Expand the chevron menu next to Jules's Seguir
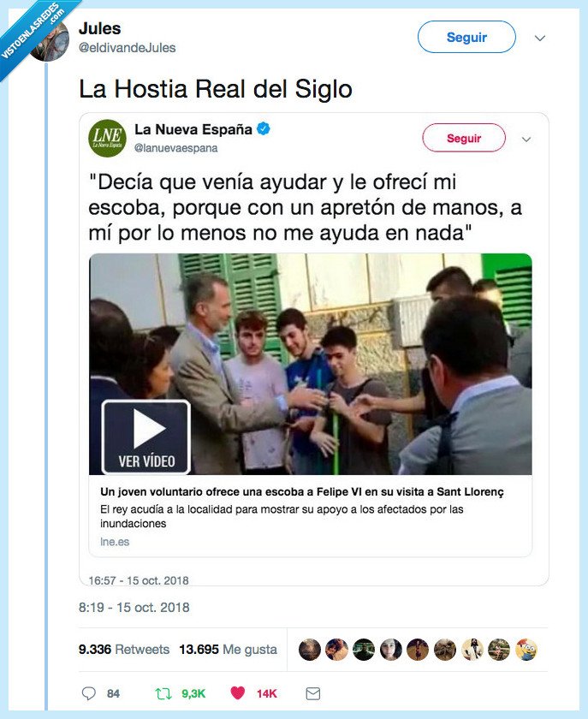588x719 pixels. 540,38
